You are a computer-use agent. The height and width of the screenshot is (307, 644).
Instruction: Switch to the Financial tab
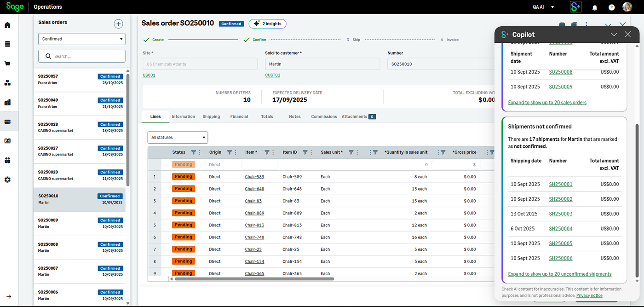coord(239,116)
